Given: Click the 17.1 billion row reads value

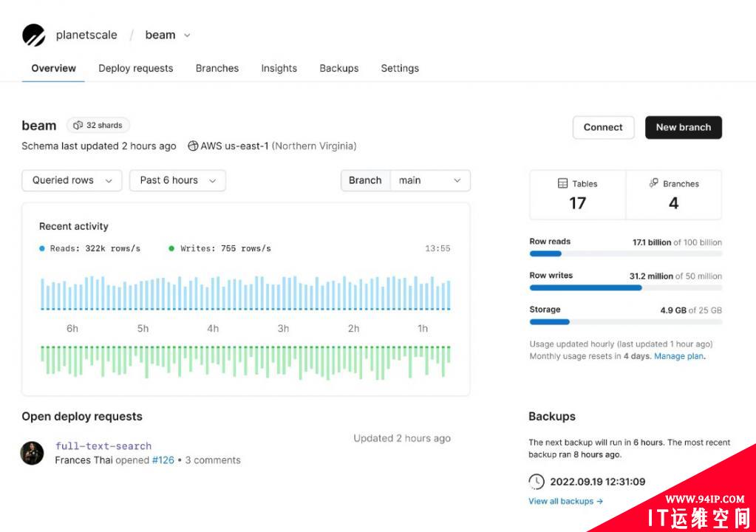Looking at the screenshot, I should pyautogui.click(x=652, y=242).
